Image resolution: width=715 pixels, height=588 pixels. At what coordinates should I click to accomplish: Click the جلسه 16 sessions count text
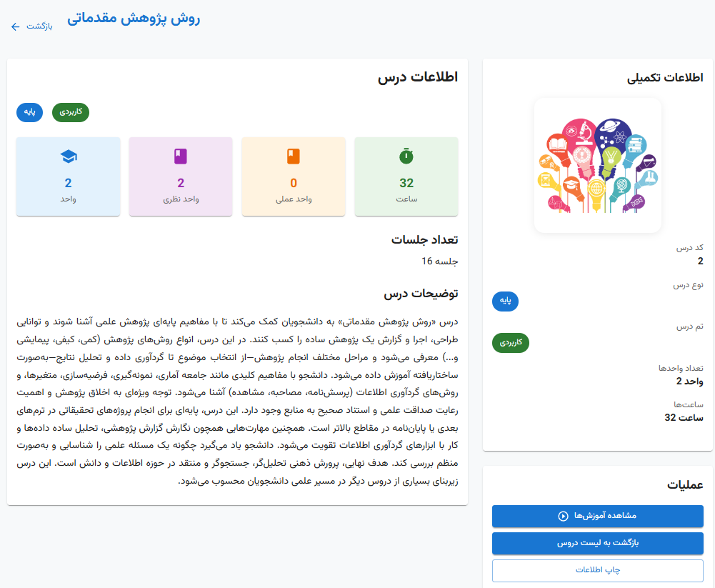439,261
